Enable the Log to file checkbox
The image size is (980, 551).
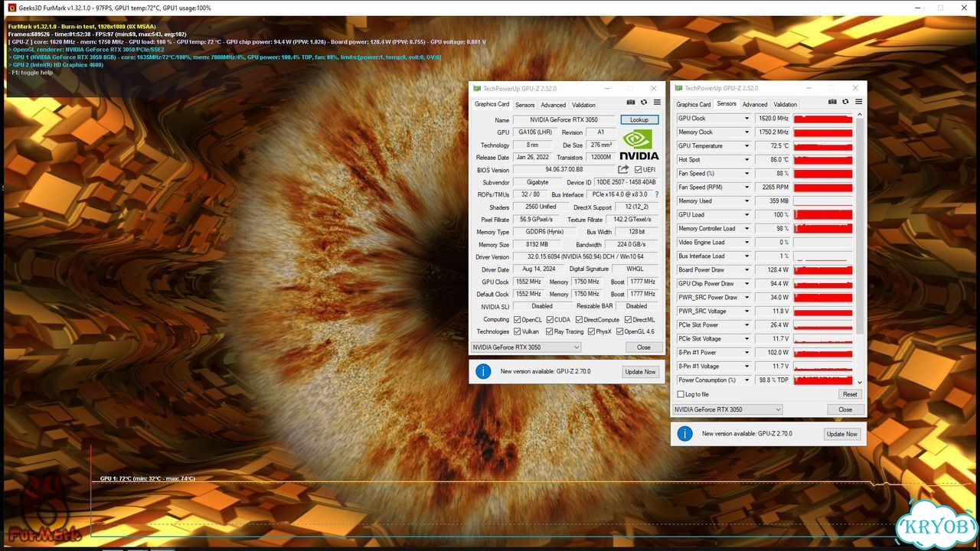pyautogui.click(x=681, y=394)
